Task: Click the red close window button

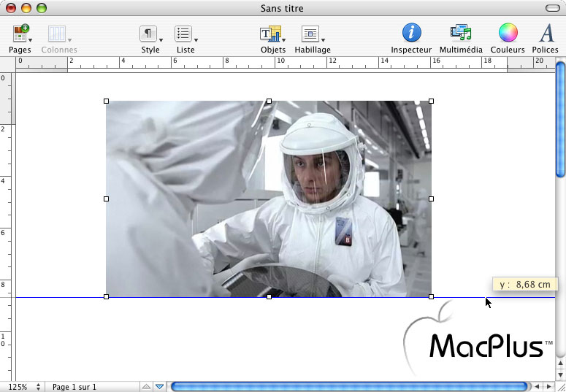Action: (x=11, y=8)
